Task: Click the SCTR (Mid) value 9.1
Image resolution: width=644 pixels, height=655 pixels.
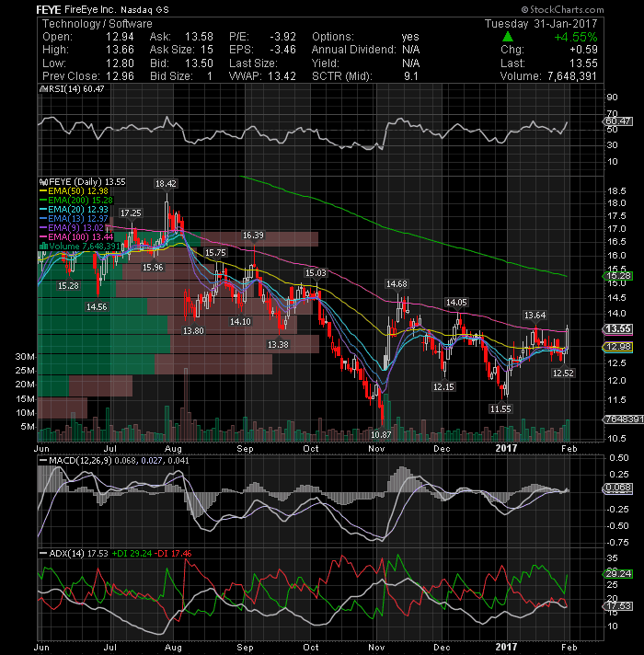Action: click(x=411, y=76)
